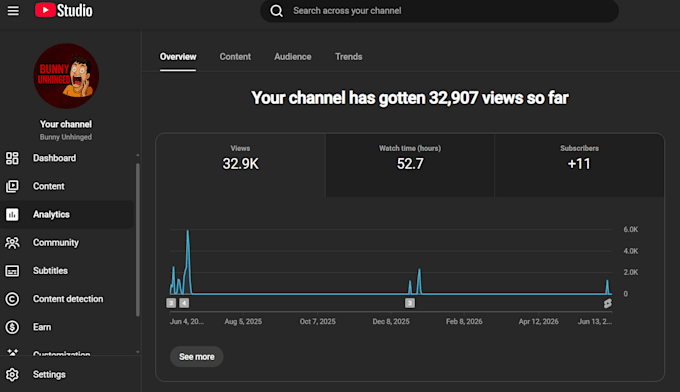Click the '6.0K' y-axis label
The width and height of the screenshot is (680, 392).
[631, 229]
